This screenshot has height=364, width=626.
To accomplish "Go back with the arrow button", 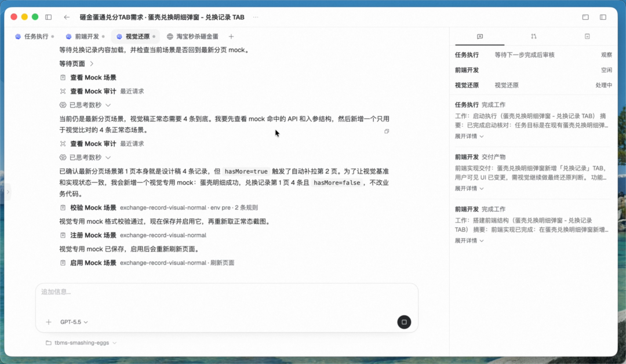I will coord(67,17).
